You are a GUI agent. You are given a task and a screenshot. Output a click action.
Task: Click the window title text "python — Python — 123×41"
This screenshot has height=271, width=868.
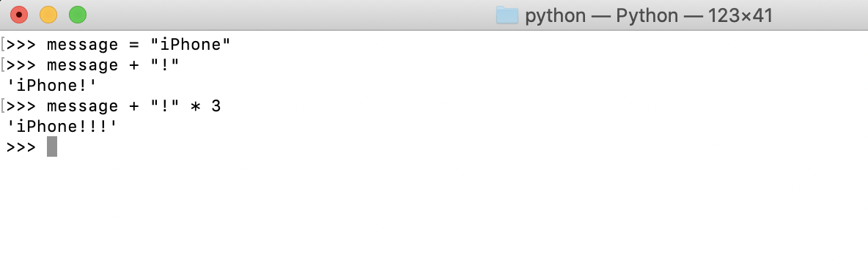click(x=649, y=15)
